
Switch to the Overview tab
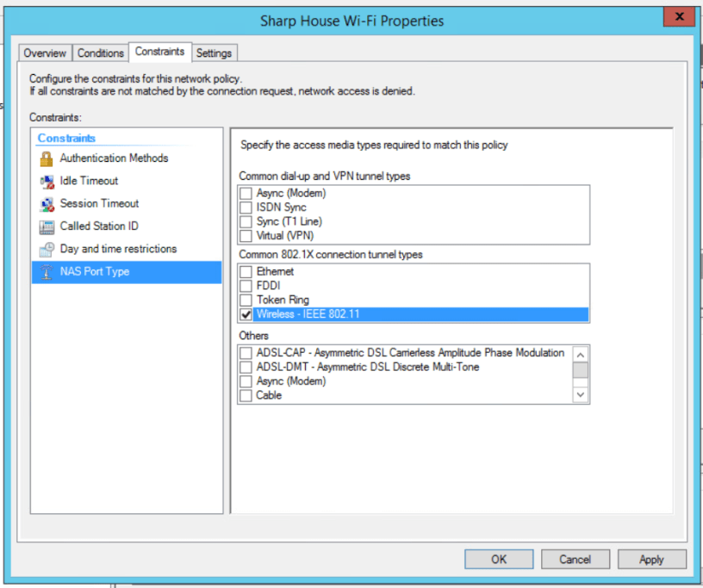[x=45, y=53]
